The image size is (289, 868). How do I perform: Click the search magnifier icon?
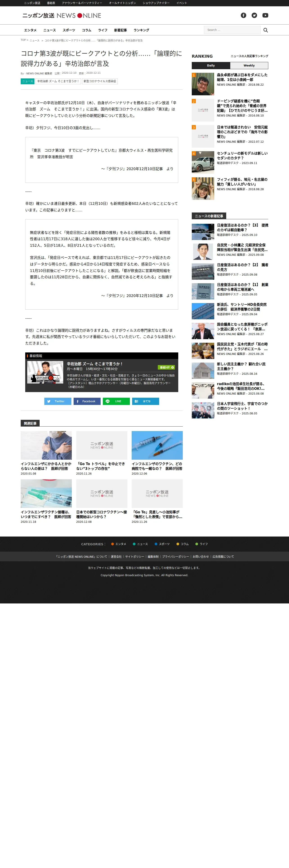point(265,30)
